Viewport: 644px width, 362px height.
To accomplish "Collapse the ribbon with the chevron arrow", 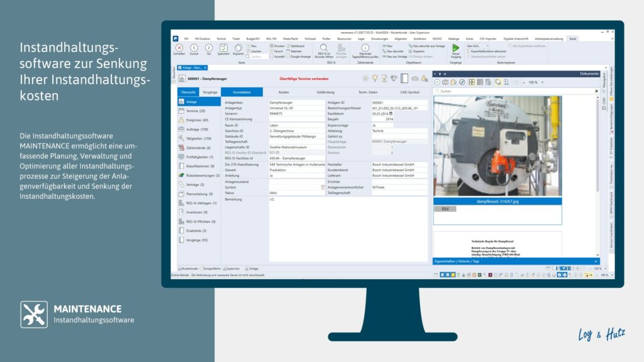I will tap(612, 38).
